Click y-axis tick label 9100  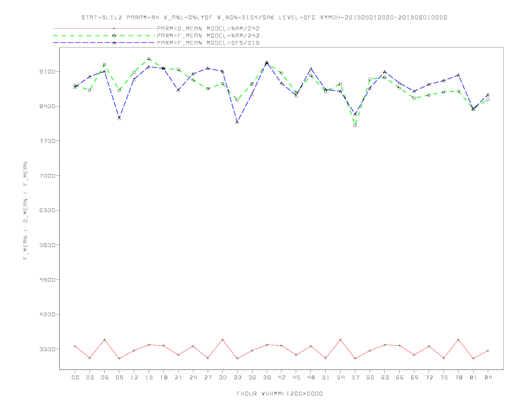coord(48,72)
